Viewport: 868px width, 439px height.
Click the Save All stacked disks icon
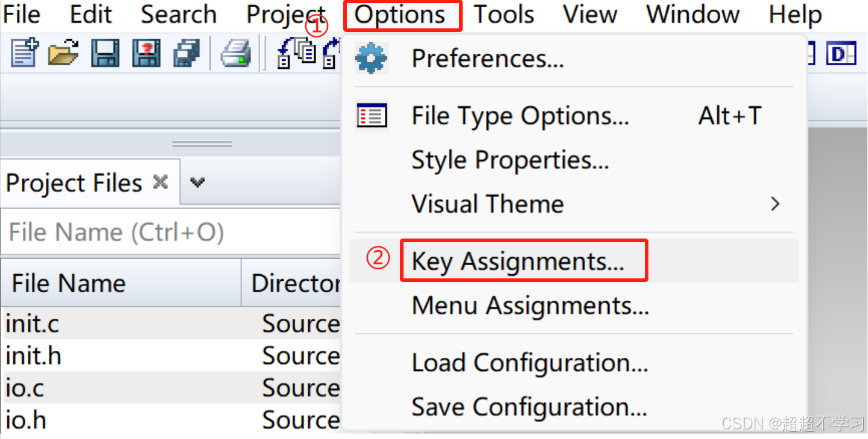[186, 53]
